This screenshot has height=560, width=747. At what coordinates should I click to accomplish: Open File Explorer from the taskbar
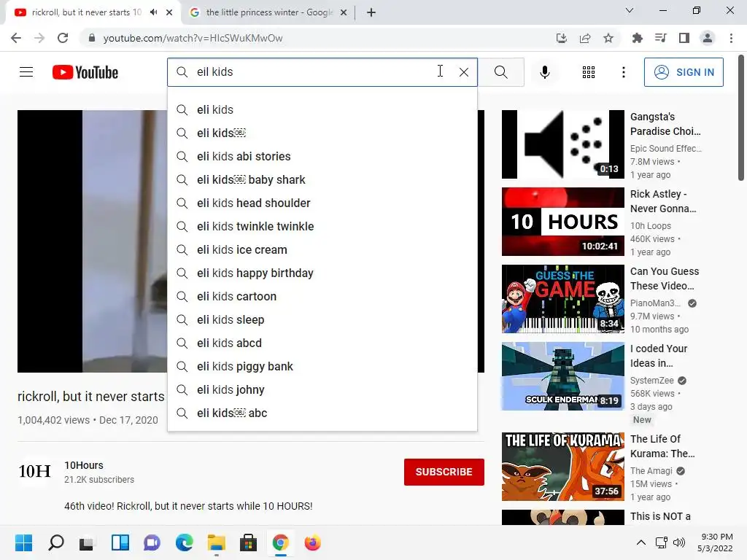point(216,542)
